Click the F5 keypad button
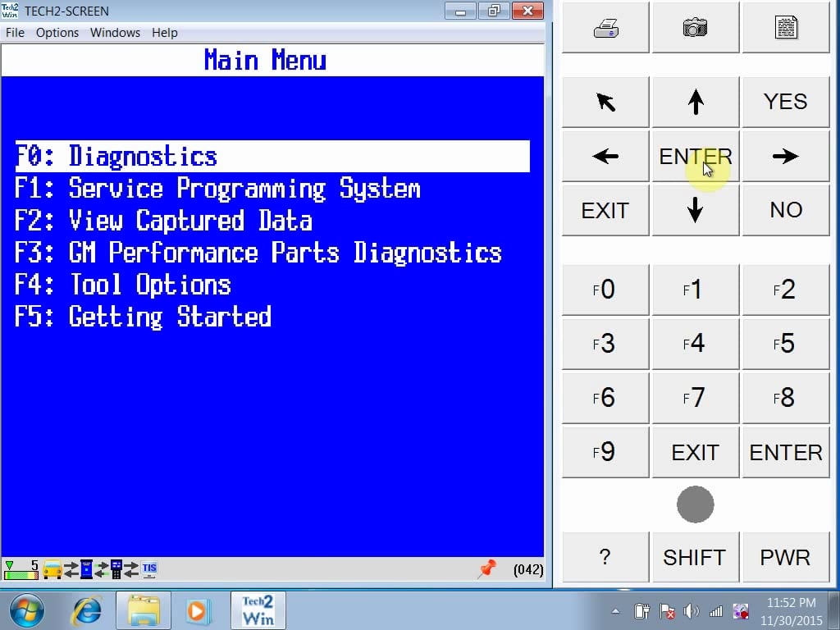The height and width of the screenshot is (630, 840). pos(785,344)
